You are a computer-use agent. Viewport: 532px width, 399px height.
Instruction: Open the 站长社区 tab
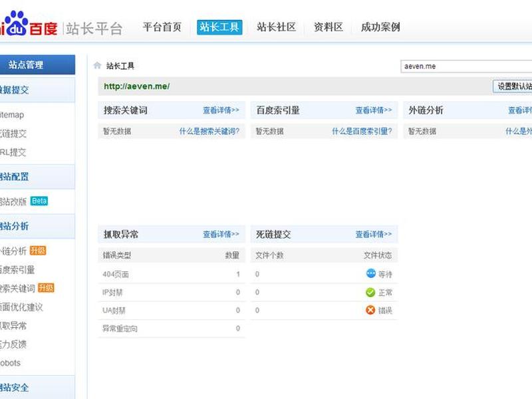[x=276, y=27]
